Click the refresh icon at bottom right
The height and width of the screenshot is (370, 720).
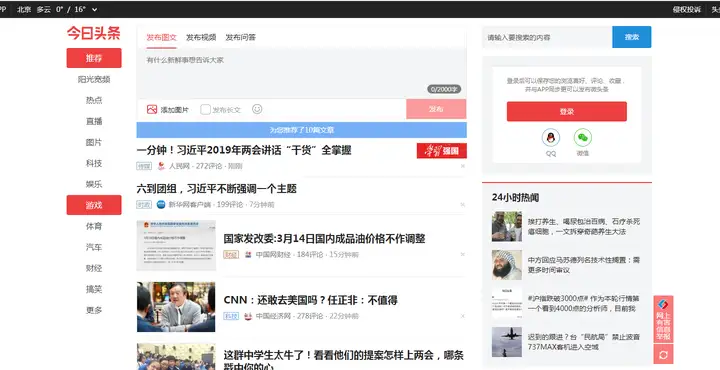(663, 354)
